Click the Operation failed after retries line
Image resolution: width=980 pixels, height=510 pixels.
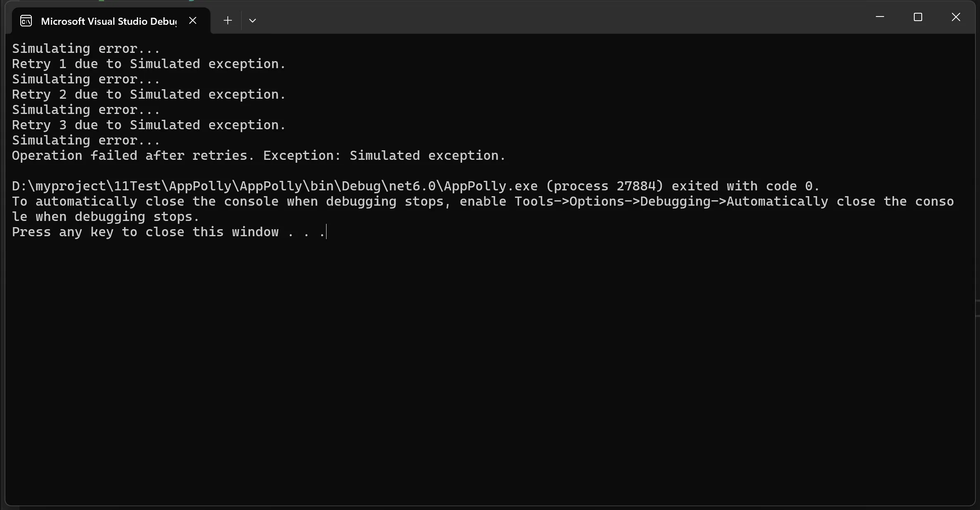point(258,156)
